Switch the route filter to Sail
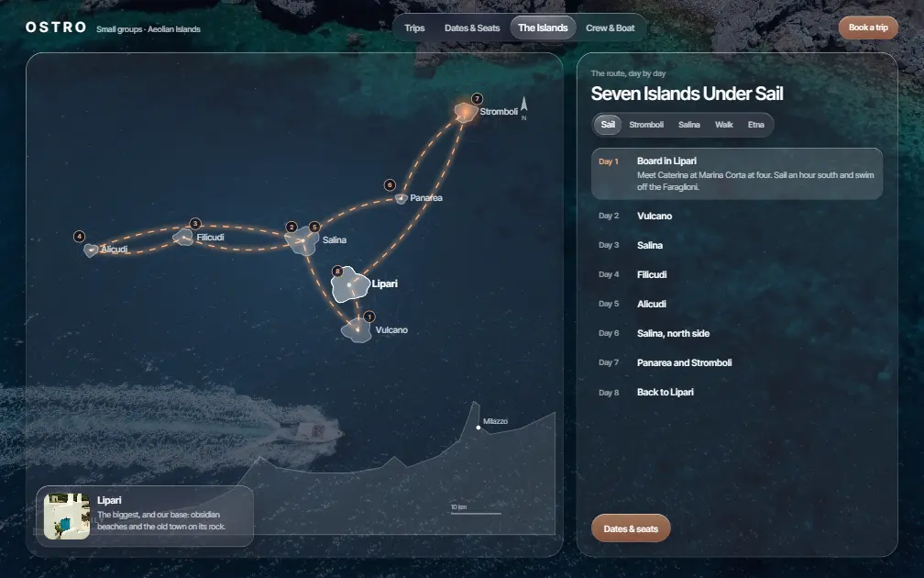The width and height of the screenshot is (924, 578). pyautogui.click(x=608, y=125)
